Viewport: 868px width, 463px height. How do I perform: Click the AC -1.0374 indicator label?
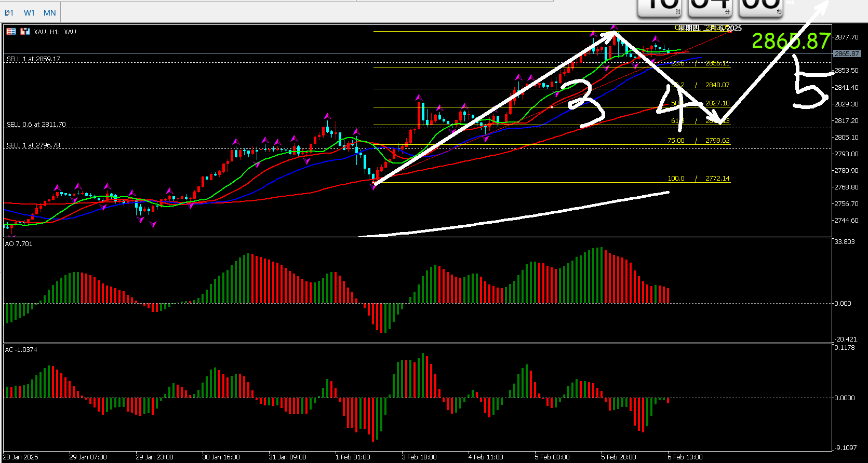(21, 350)
